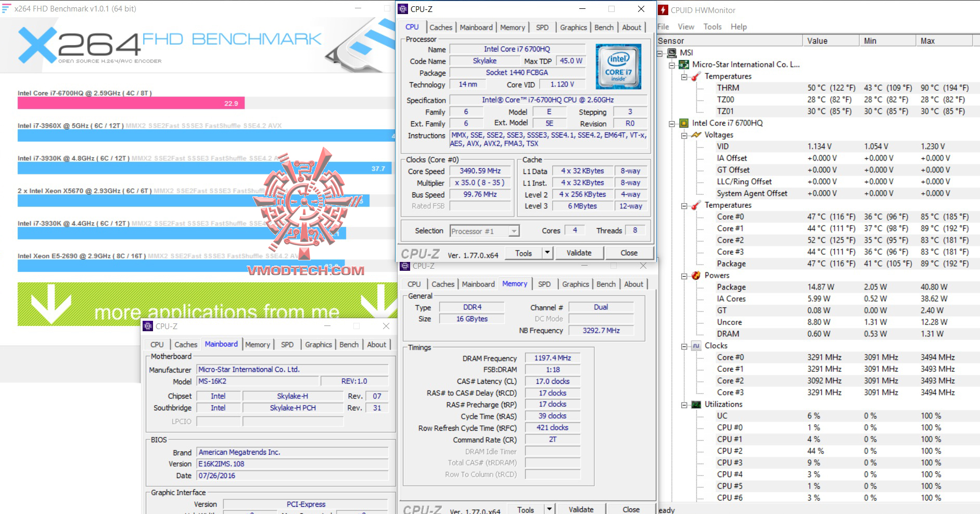Select the TZ00 temperature row

[x=843, y=100]
